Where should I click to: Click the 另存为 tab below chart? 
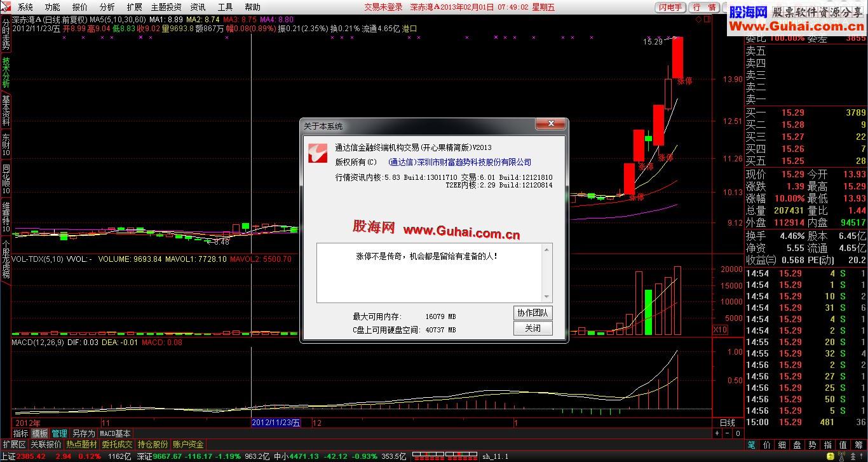pos(83,433)
